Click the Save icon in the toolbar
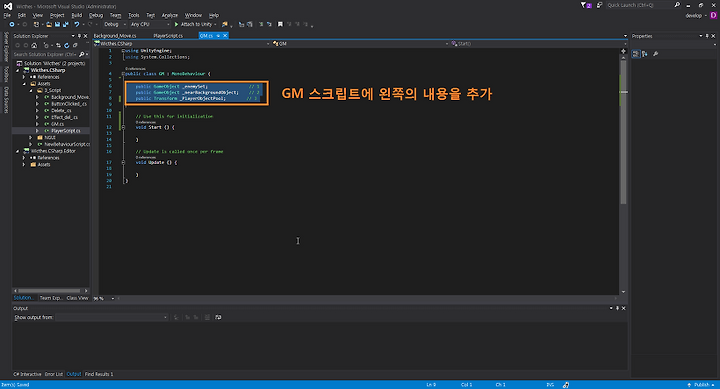The image size is (720, 389). click(57, 24)
